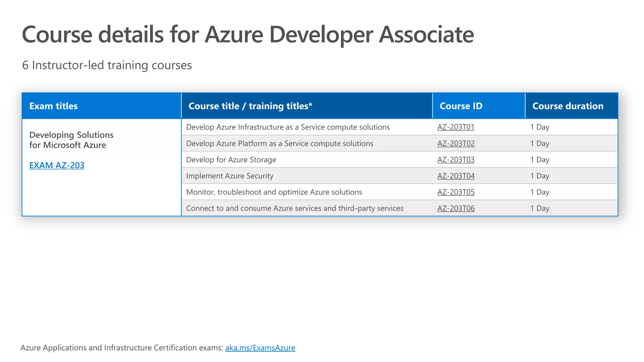Viewport: 644px width, 362px height.
Task: Select 'Develop Azure Platform as a Service compute solutions'
Action: pos(280,144)
